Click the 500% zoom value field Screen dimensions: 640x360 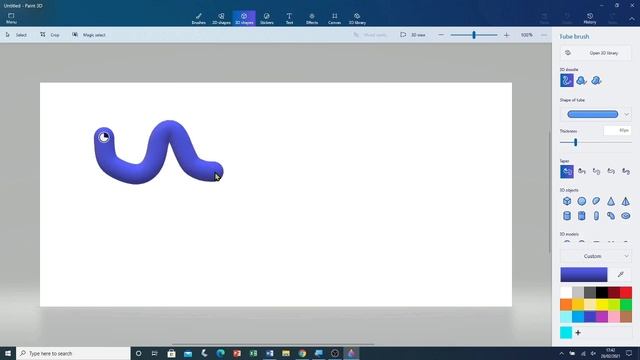(x=527, y=35)
